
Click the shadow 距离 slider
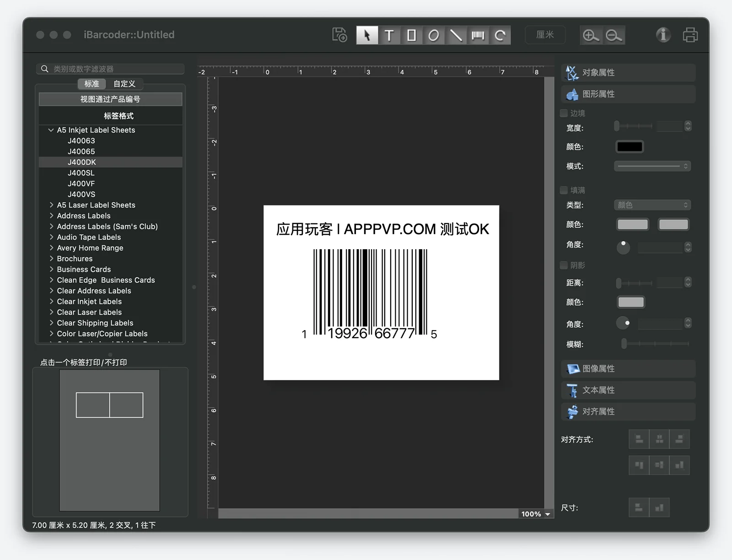[635, 283]
